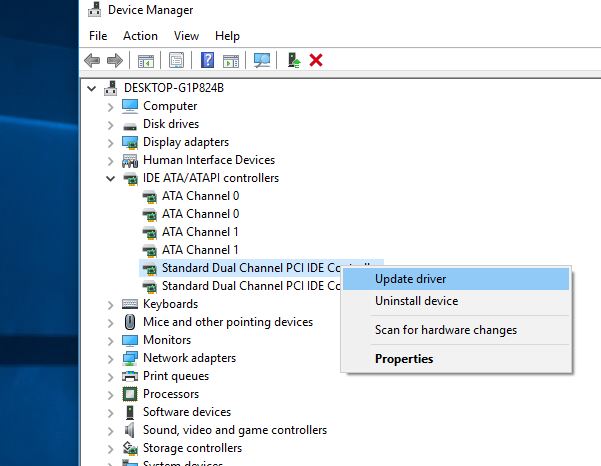The width and height of the screenshot is (601, 466).
Task: Click the Show/Hide Console Tree toolbar icon
Action: click(x=147, y=61)
